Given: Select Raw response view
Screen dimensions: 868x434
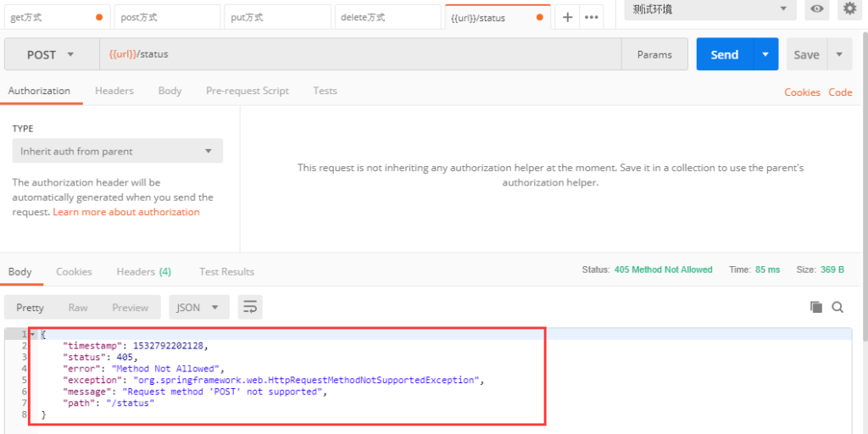Looking at the screenshot, I should point(78,307).
